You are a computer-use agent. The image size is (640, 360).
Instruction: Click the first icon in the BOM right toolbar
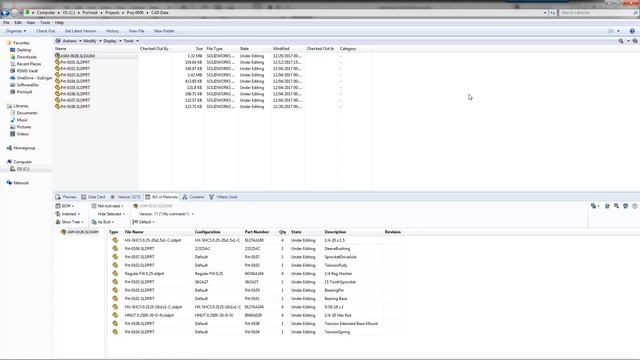pos(593,206)
